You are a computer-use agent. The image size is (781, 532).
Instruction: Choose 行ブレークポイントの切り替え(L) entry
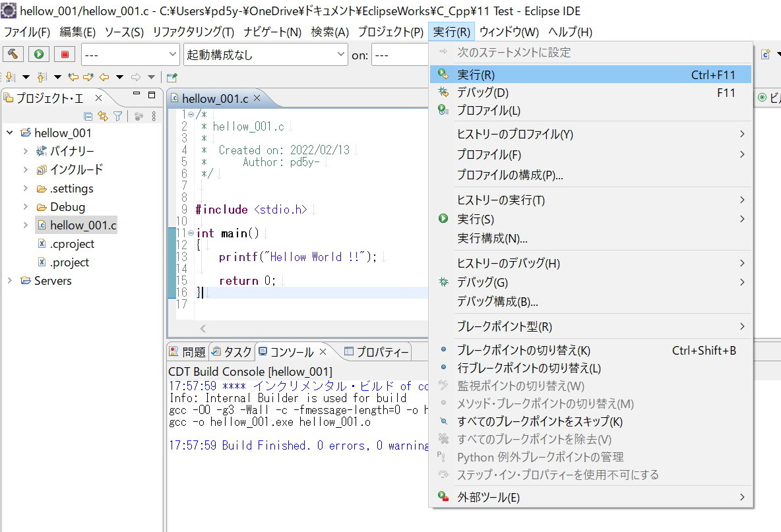pos(591,369)
